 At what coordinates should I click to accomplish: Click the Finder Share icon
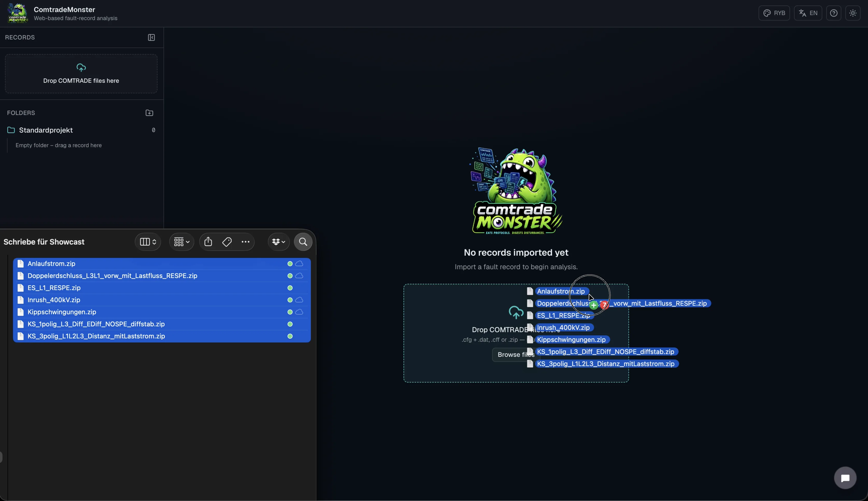[208, 242]
